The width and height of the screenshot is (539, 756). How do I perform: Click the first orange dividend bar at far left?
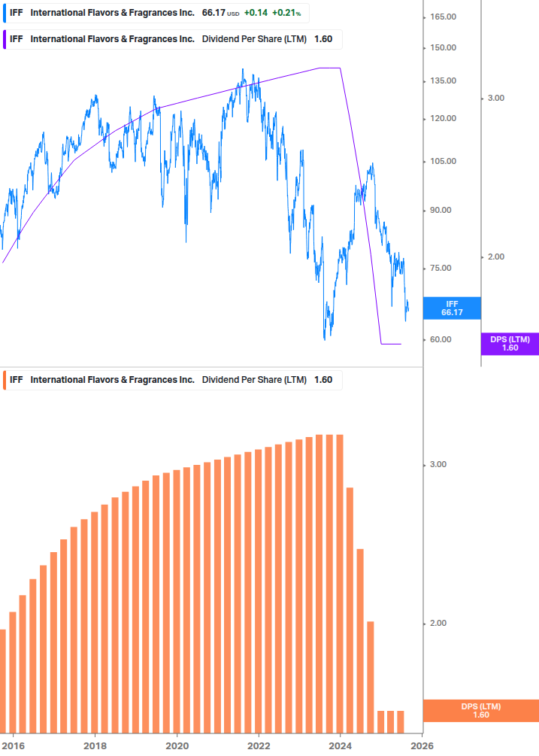tap(2, 682)
